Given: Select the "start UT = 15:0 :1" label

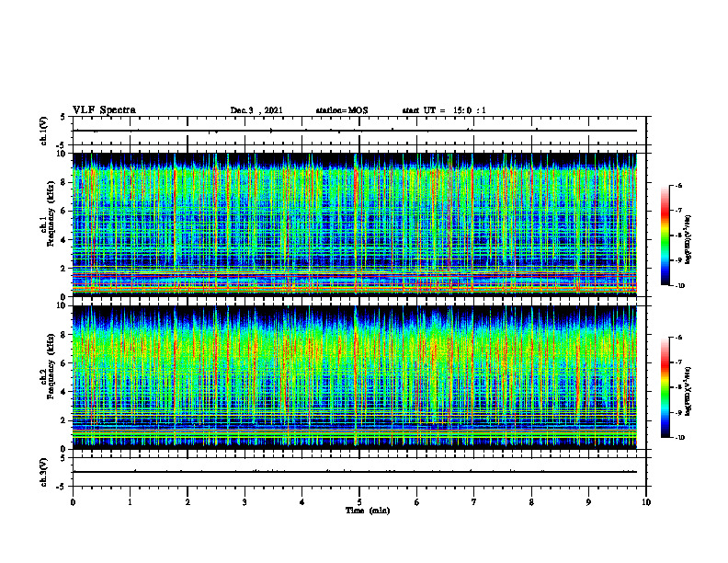Looking at the screenshot, I should (444, 110).
